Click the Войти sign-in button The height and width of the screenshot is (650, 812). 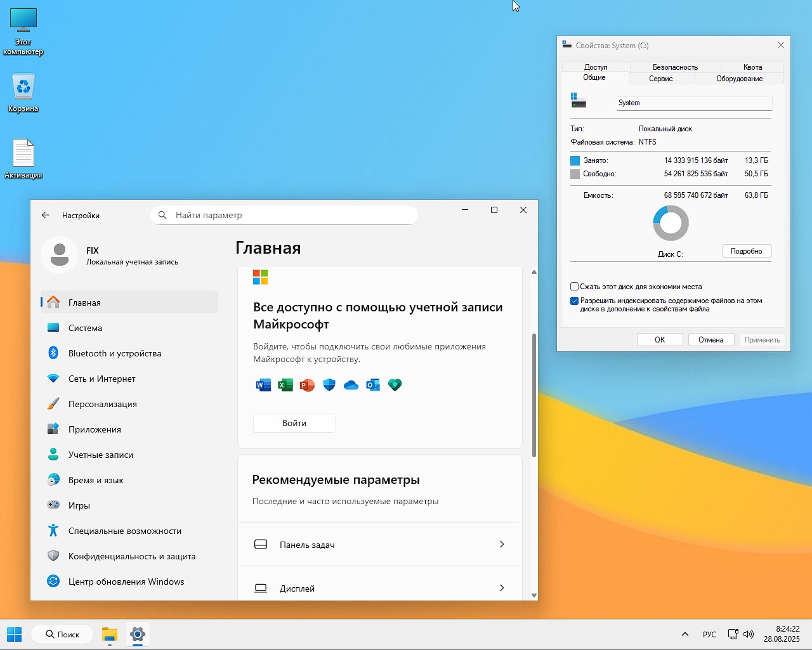(x=294, y=423)
